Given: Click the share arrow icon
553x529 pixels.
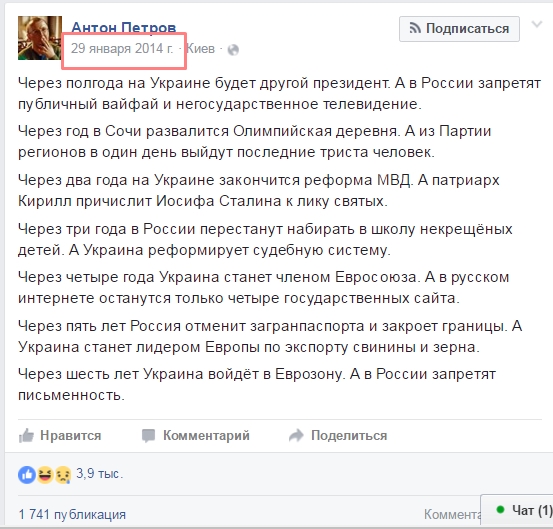Looking at the screenshot, I should coord(296,436).
